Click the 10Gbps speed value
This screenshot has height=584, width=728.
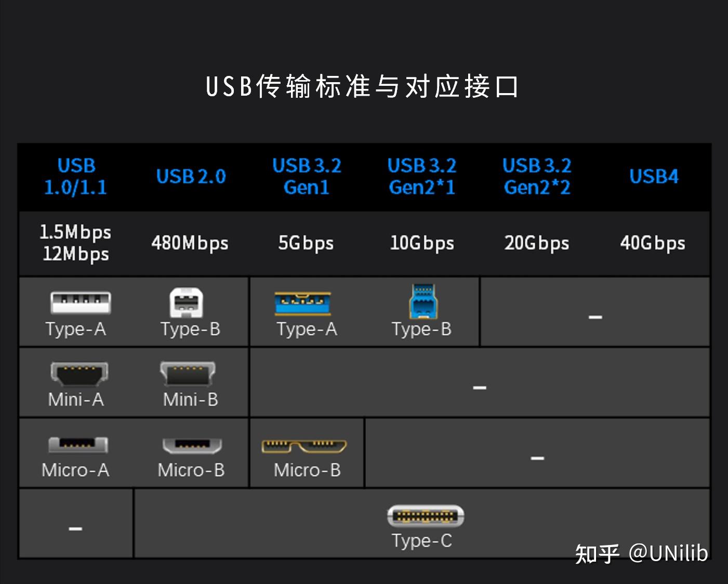coord(422,243)
